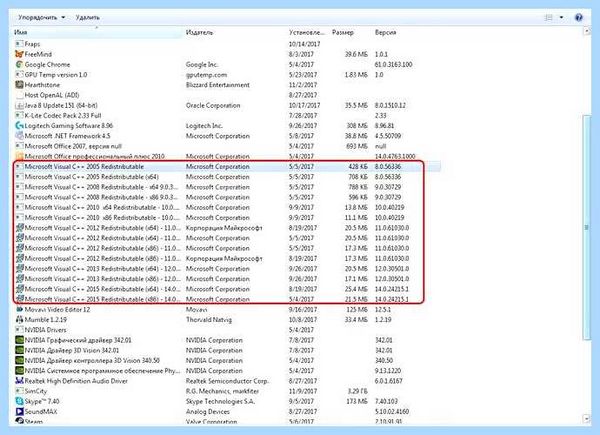600x435 pixels.
Task: Click version 61.0.3163.100 cell
Action: pos(394,64)
